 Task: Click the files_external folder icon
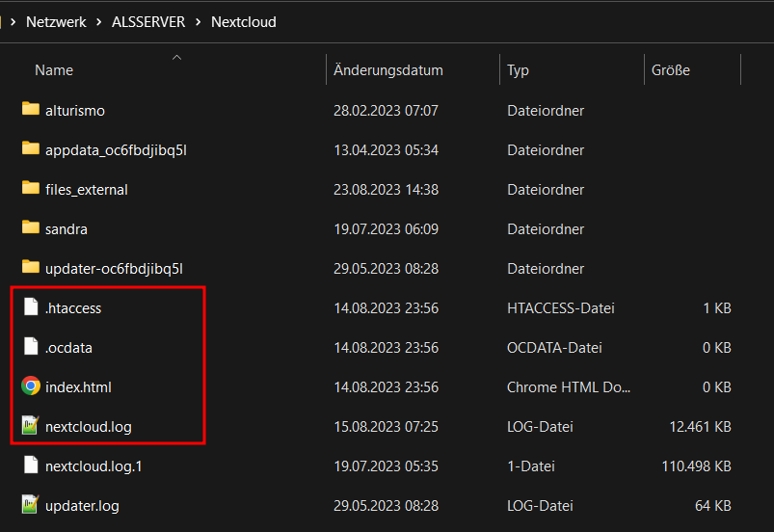(31, 188)
